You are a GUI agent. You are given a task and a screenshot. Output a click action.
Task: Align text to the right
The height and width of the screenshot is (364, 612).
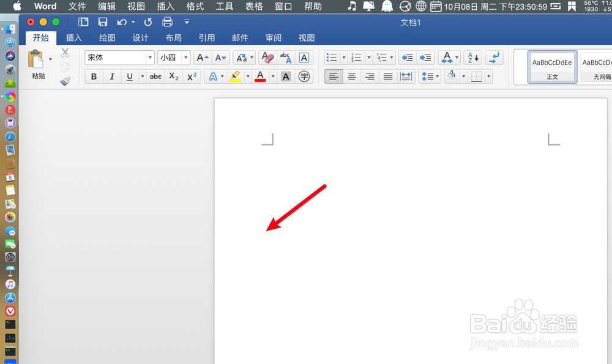[370, 76]
